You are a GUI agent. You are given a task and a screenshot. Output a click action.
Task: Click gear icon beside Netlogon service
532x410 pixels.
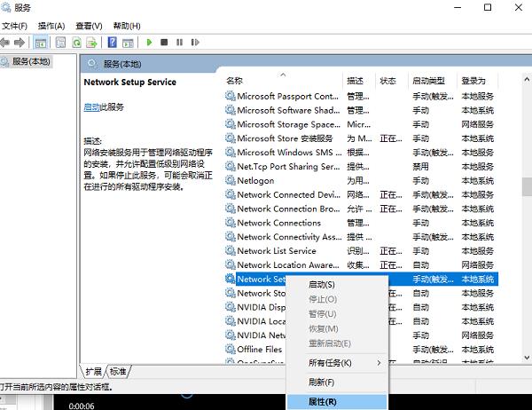[x=230, y=180]
